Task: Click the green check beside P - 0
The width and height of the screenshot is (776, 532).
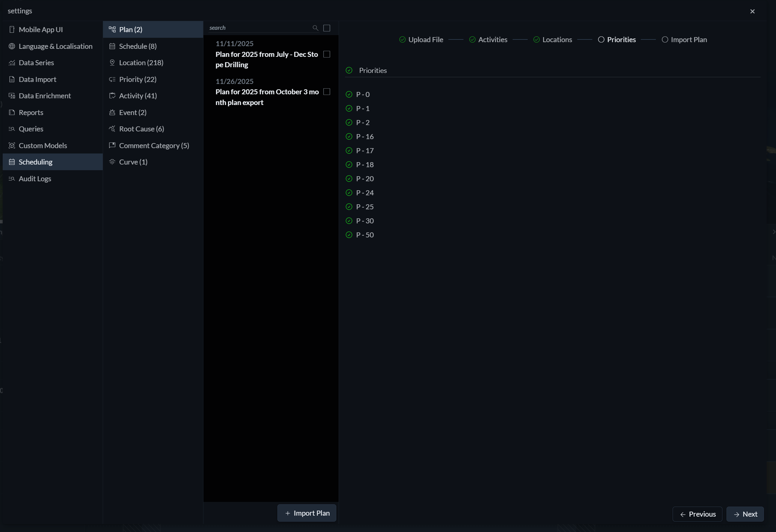Action: tap(349, 94)
